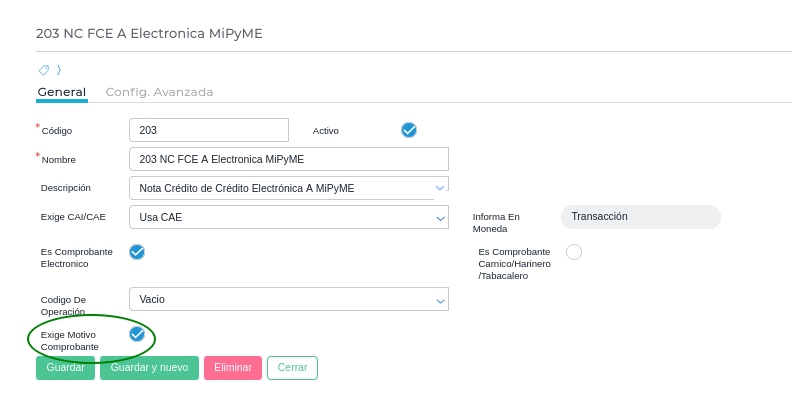Click the Informa En Moneda field
Viewport: 792px width, 411px height.
(x=640, y=217)
